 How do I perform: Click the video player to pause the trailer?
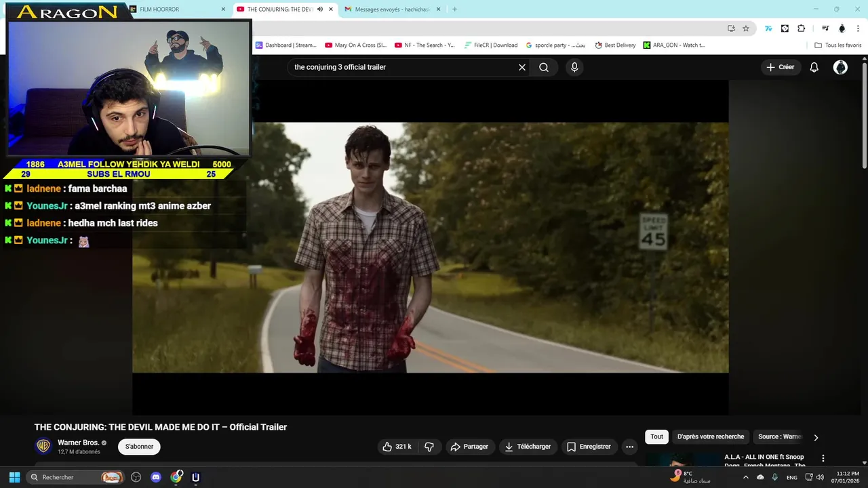click(430, 247)
